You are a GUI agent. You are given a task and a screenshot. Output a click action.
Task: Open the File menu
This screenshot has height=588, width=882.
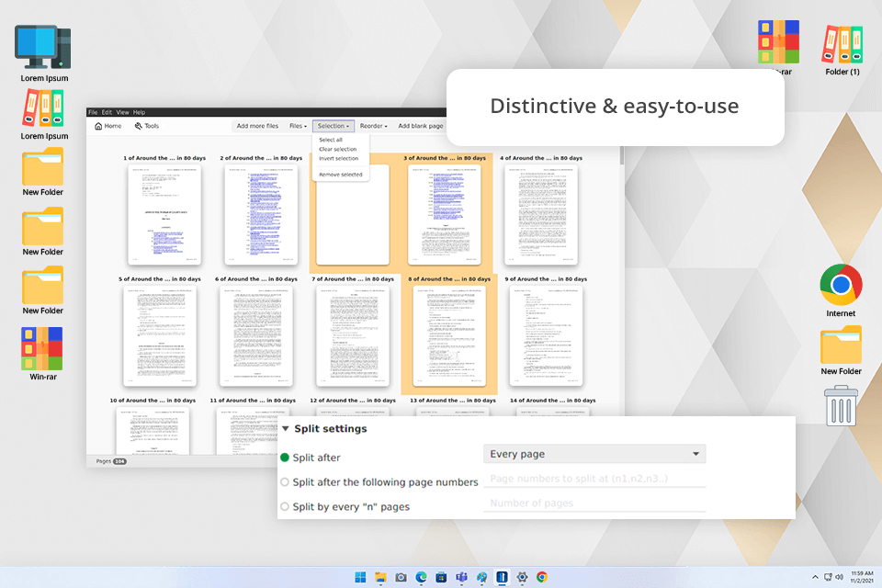pos(93,112)
